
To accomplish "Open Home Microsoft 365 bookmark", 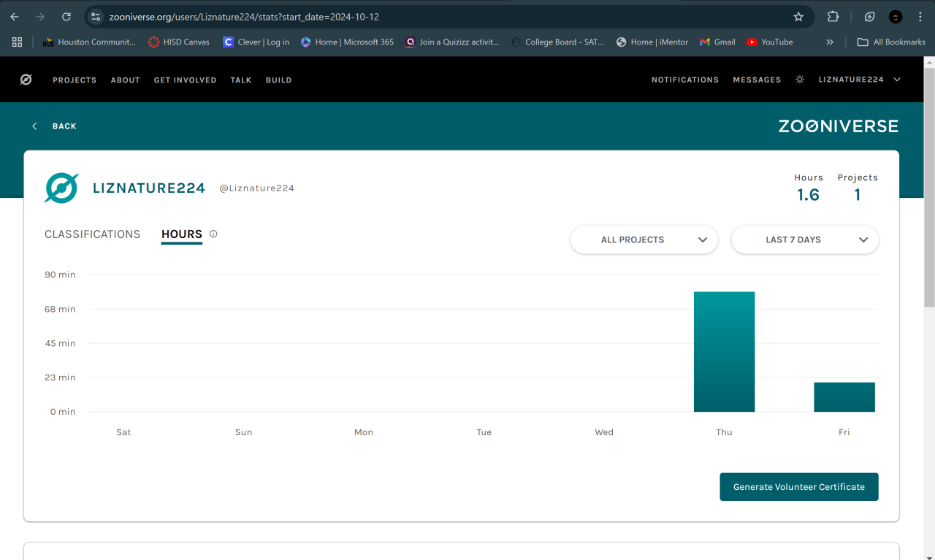I will (347, 42).
